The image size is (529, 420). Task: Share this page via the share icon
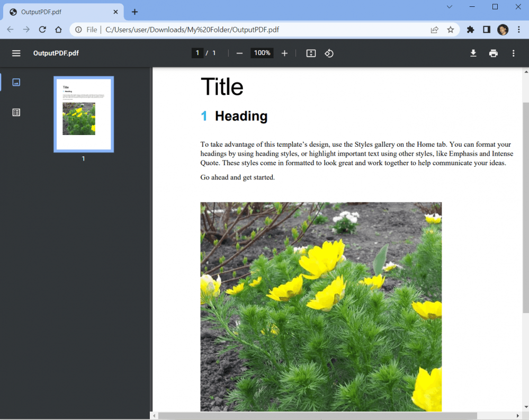click(434, 30)
